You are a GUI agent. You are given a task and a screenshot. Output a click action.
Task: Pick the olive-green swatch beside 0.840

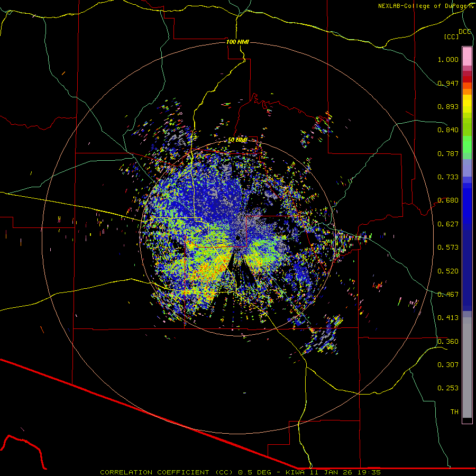coord(467,127)
